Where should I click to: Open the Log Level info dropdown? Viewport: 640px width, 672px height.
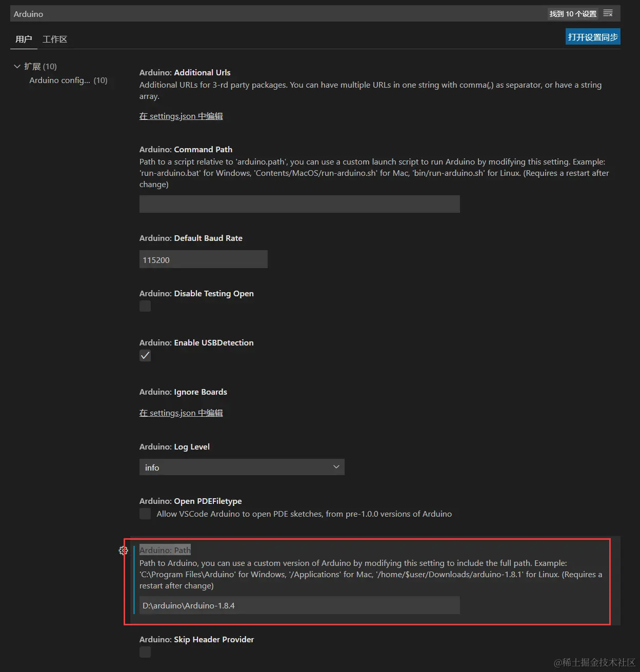(x=242, y=467)
